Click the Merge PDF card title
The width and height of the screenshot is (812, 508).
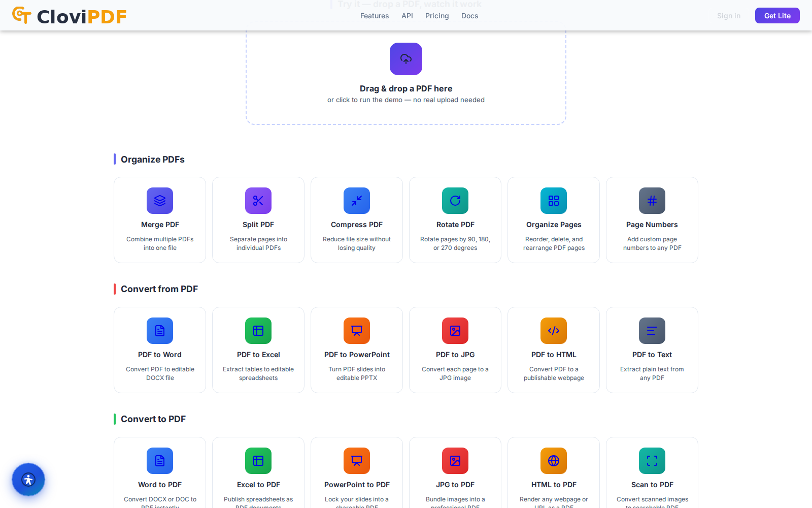(160, 225)
